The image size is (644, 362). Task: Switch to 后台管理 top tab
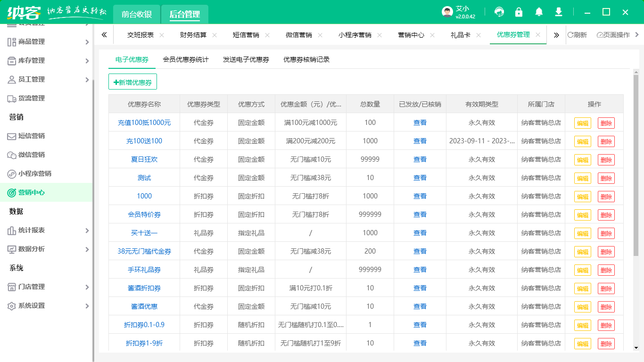[x=185, y=14]
